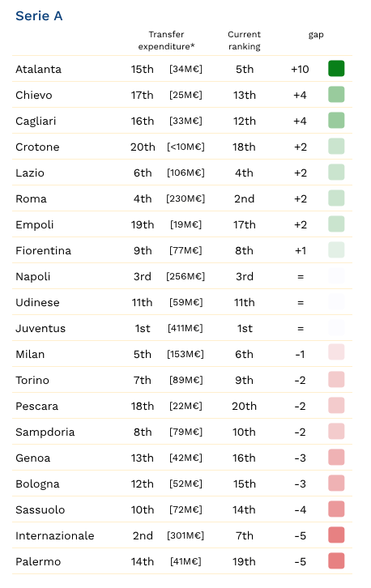Click the Pescara 20th current ranking cell

click(244, 406)
